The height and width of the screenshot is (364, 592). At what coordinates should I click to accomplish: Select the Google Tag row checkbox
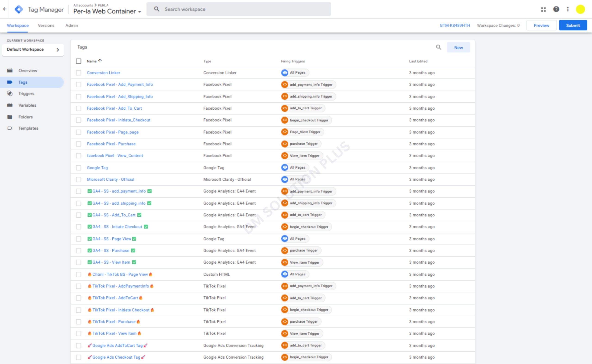coord(78,168)
